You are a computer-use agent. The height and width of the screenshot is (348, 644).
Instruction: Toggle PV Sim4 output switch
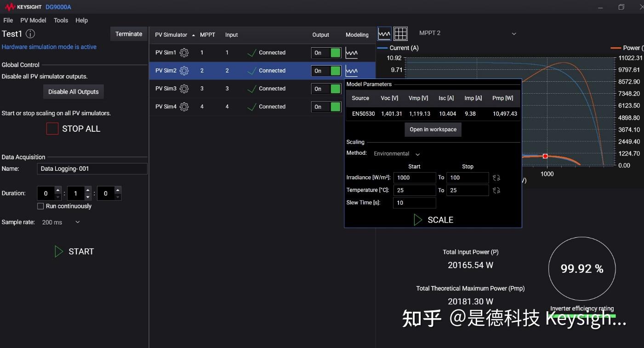(326, 107)
